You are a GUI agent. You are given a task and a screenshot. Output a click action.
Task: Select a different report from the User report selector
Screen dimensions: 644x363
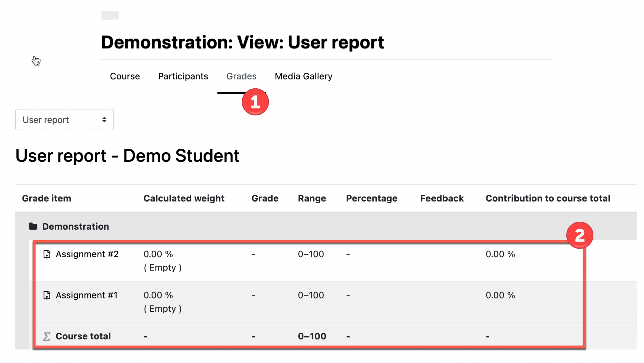coord(64,120)
